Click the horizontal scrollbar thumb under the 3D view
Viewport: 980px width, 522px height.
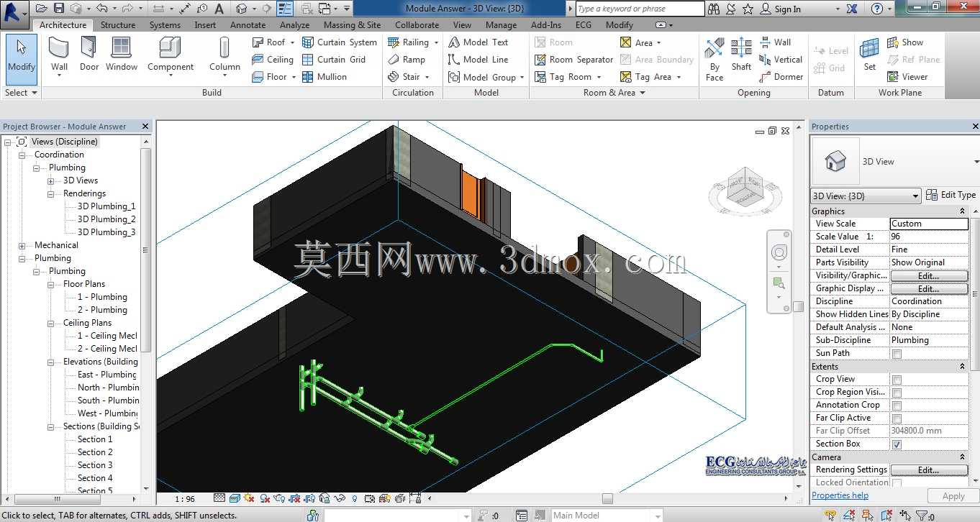(607, 498)
